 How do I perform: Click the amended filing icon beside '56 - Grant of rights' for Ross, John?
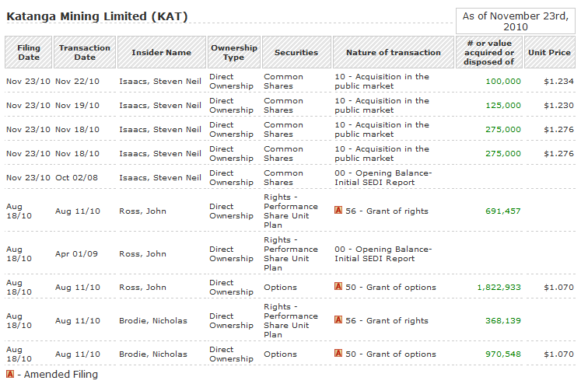pyautogui.click(x=338, y=210)
